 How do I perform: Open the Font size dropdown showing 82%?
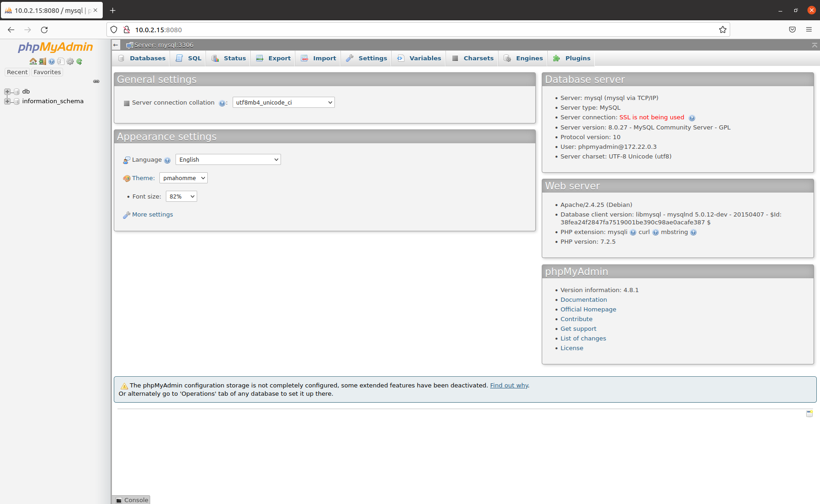pyautogui.click(x=182, y=196)
